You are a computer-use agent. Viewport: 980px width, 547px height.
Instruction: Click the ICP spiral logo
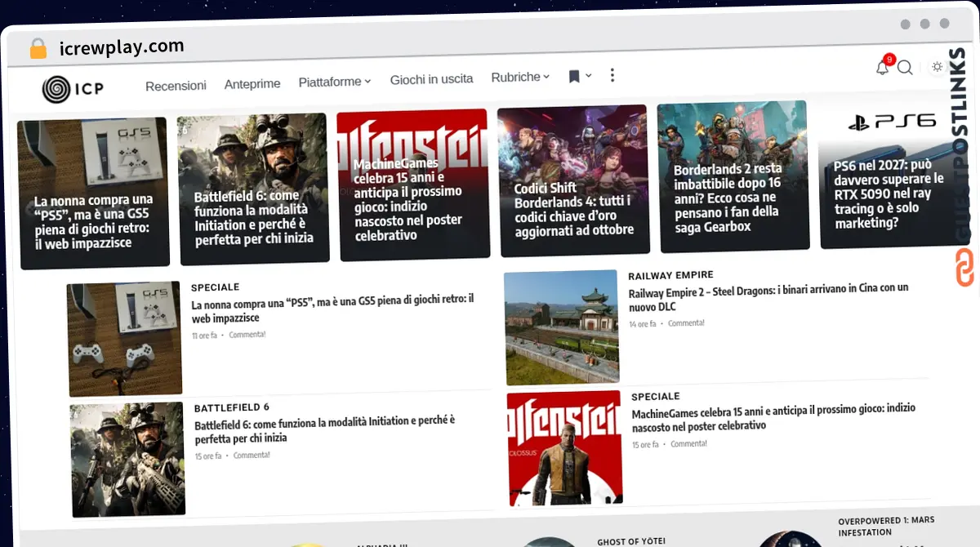point(57,88)
